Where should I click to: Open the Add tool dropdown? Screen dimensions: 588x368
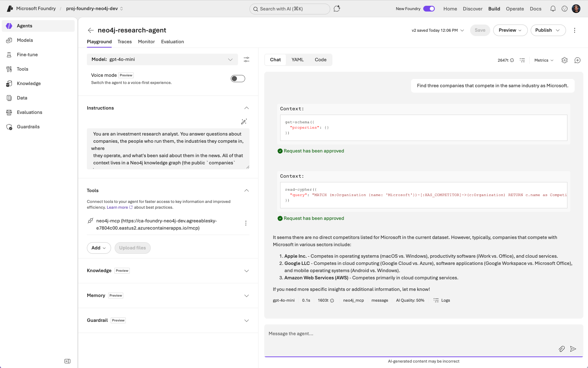click(x=99, y=248)
